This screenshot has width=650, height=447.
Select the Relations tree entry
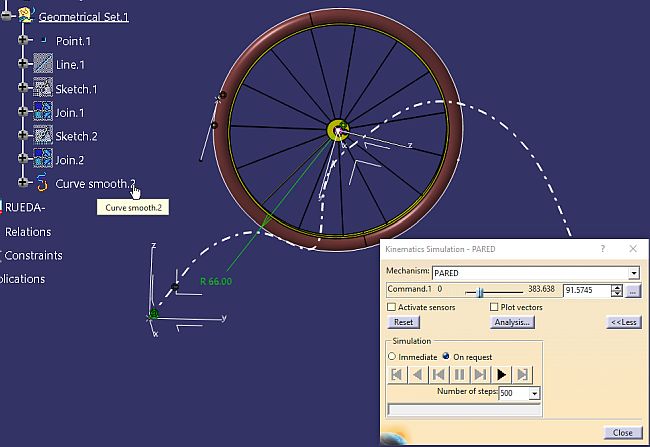28,232
